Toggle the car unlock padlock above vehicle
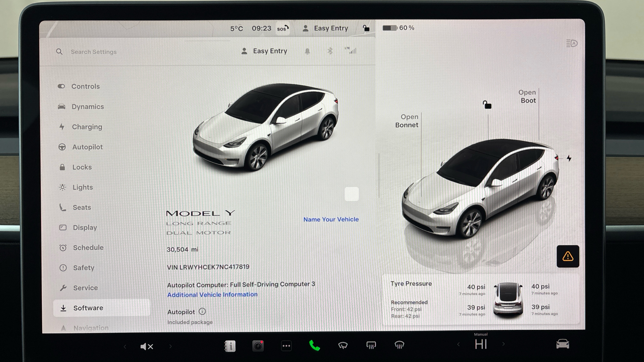Screen dimensions: 644x362 (x=487, y=105)
